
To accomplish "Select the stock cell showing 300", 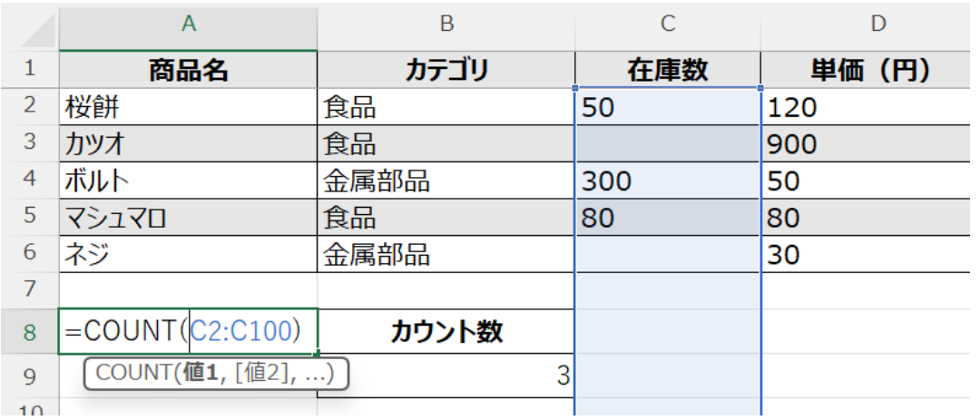I will pos(668,181).
